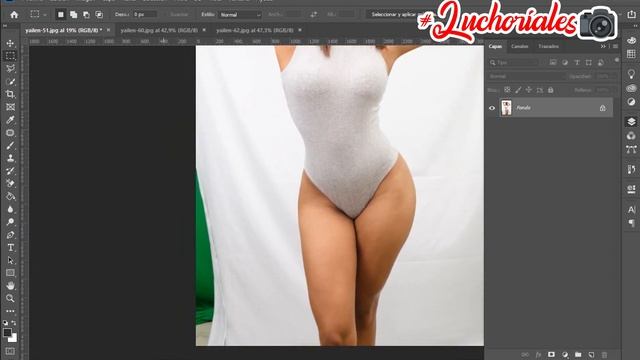Viewport: 640px width, 360px height.
Task: Add a layer mask button
Action: (x=551, y=355)
